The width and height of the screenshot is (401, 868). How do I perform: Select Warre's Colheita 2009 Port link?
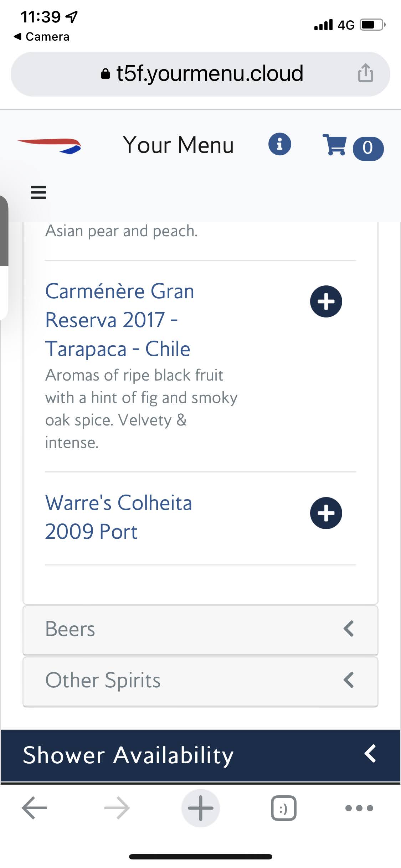(118, 517)
